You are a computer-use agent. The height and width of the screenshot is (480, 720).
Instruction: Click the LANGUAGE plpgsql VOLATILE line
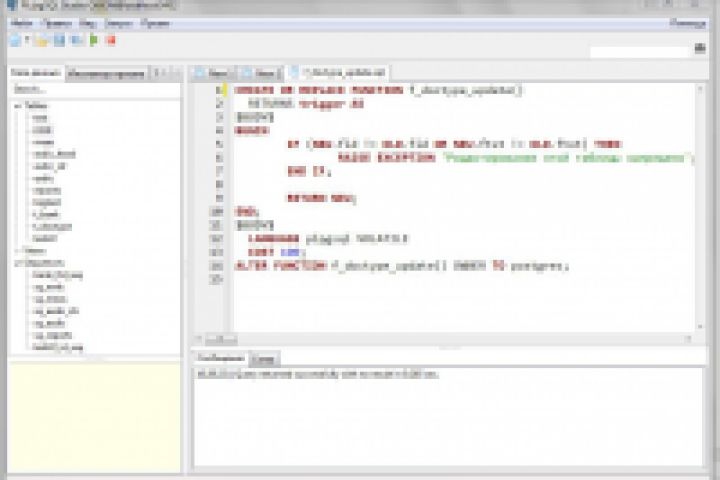click(328, 239)
